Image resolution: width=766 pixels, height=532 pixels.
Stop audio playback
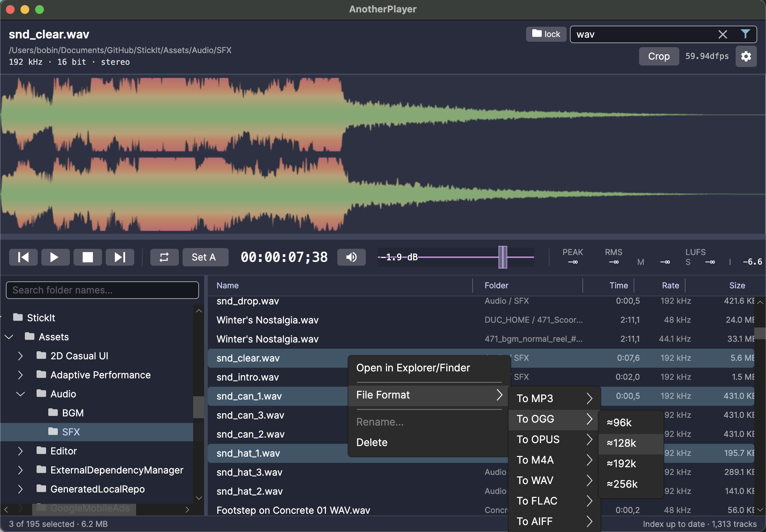click(87, 257)
